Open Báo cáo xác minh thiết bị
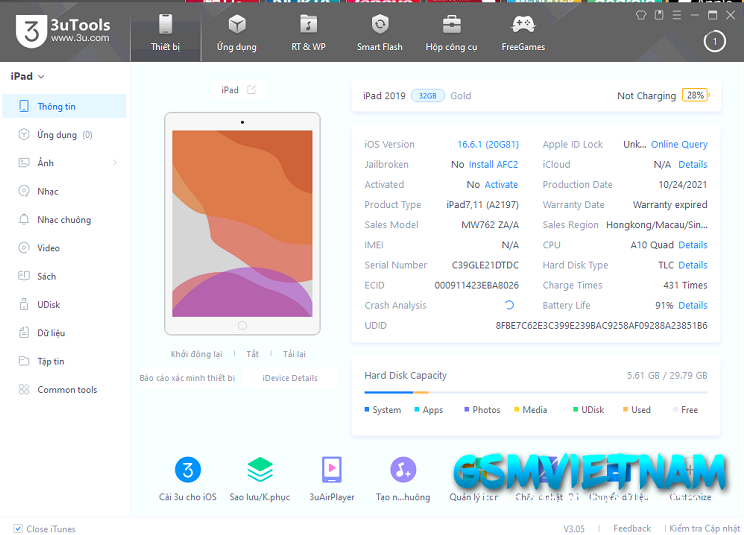 coord(187,378)
